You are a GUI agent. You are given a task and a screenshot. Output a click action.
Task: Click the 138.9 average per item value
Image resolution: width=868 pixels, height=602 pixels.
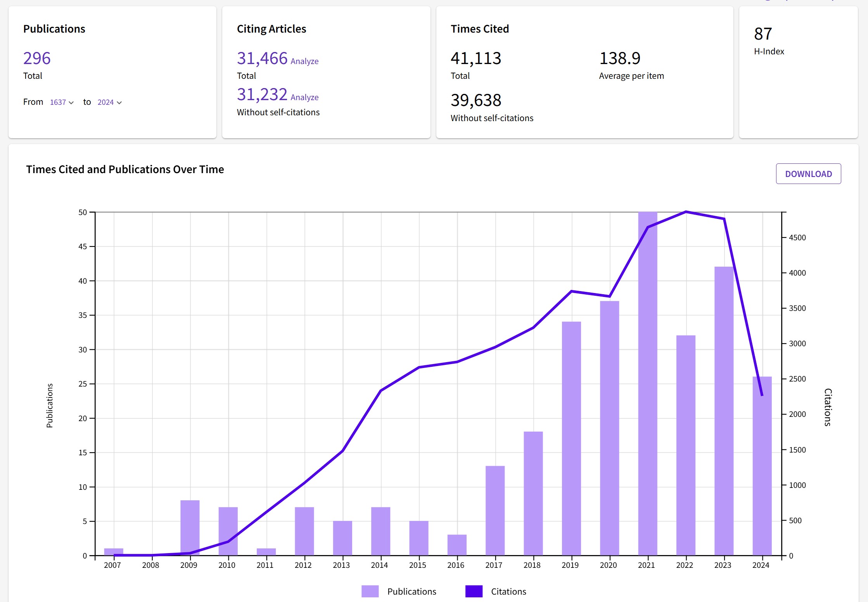620,58
